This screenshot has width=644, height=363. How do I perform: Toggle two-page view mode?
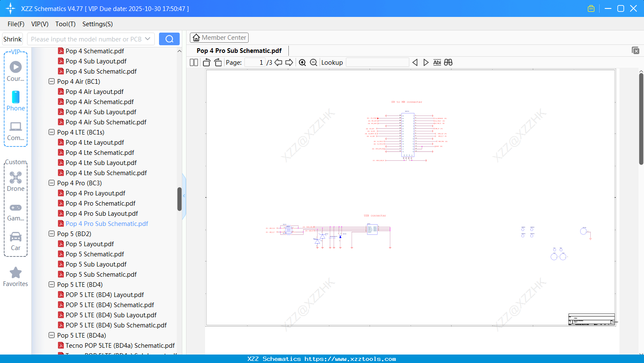pos(193,62)
